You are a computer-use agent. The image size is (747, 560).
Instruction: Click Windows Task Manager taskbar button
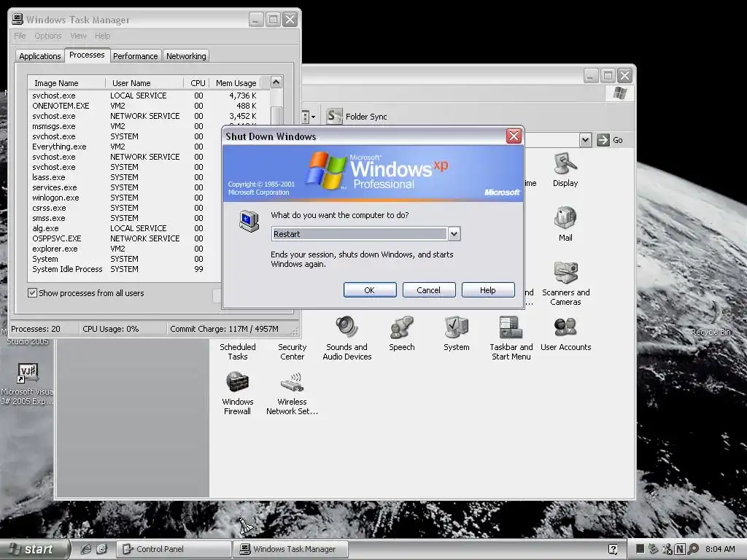(x=290, y=549)
